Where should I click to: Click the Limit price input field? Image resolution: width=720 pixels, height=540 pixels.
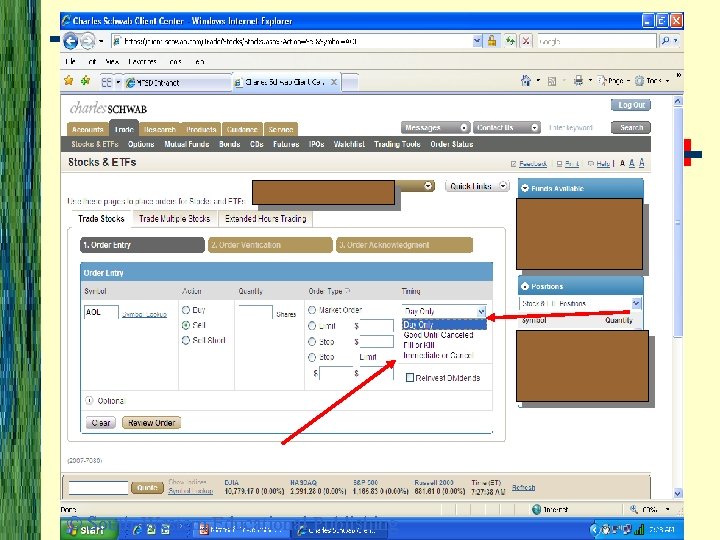[x=377, y=326]
